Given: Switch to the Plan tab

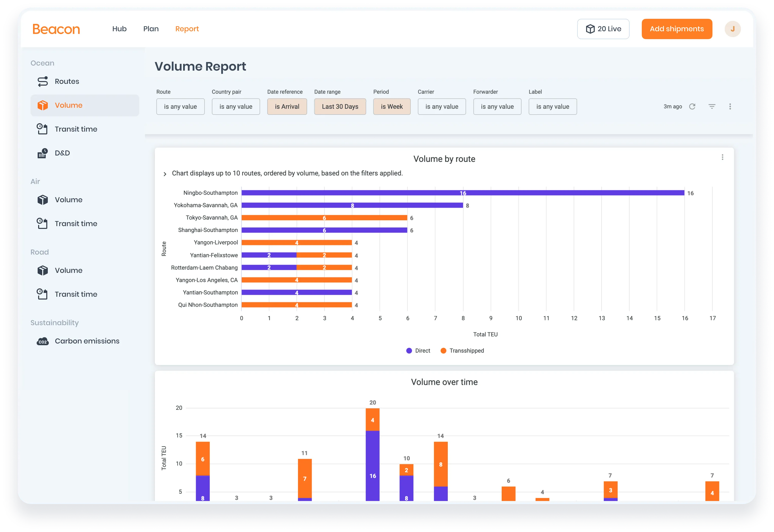Looking at the screenshot, I should [151, 29].
